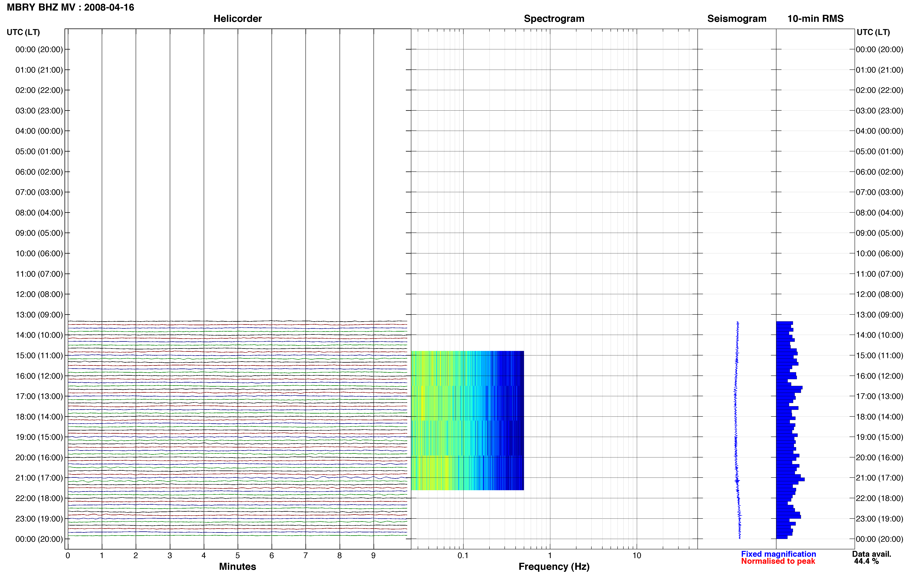Image resolution: width=924 pixels, height=578 pixels.
Task: Click the 'Minutes' x-axis label
Action: [238, 566]
